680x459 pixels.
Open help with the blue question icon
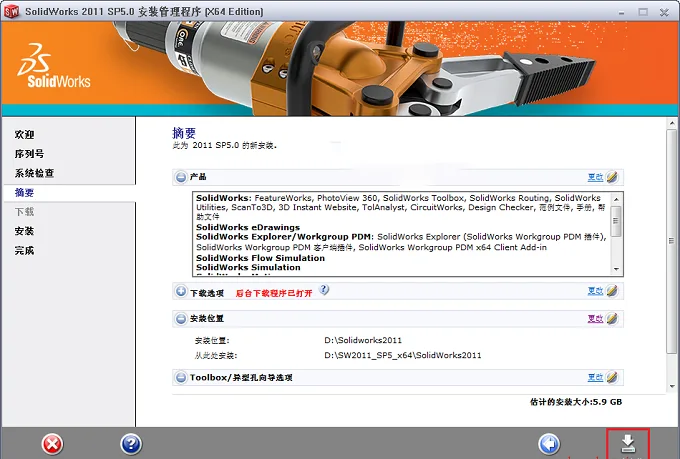(x=131, y=444)
